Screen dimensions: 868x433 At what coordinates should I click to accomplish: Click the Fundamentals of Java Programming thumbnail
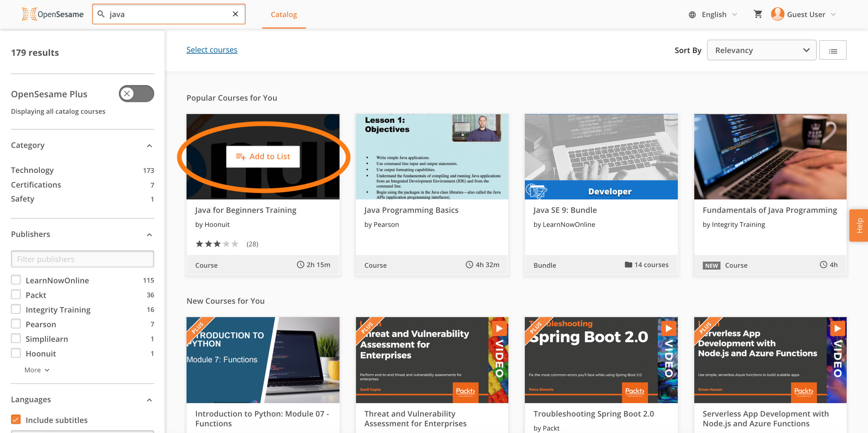click(x=770, y=156)
